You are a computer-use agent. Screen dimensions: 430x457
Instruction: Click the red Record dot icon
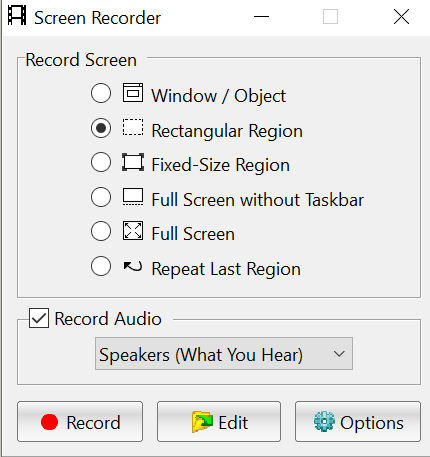click(49, 422)
